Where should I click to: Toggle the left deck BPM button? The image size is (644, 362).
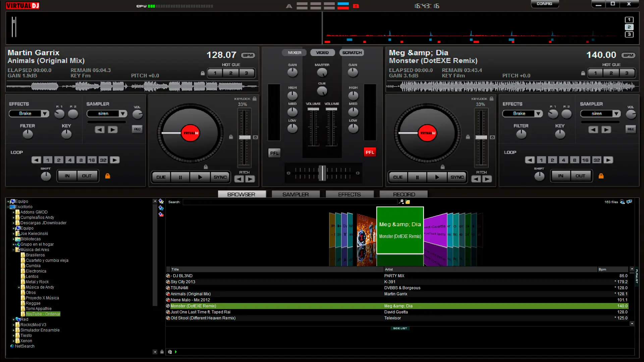248,55
